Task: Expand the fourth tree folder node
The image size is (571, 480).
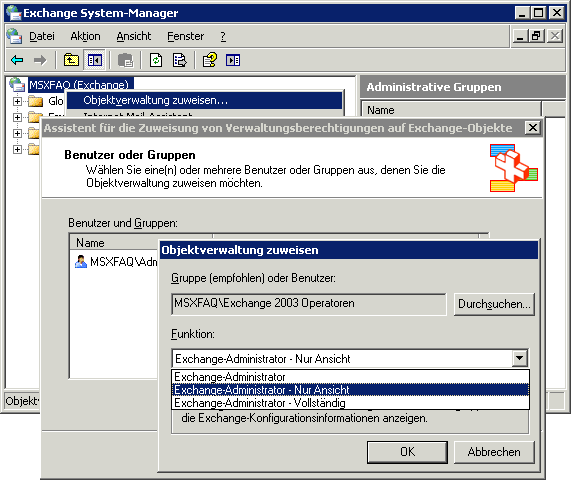Action: pyautogui.click(x=17, y=149)
